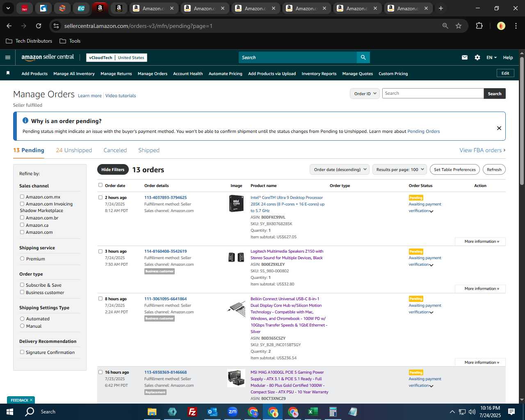Viewport: 525px width, 420px height.
Task: Expand More information for the Belkin hub order
Action: (480, 363)
